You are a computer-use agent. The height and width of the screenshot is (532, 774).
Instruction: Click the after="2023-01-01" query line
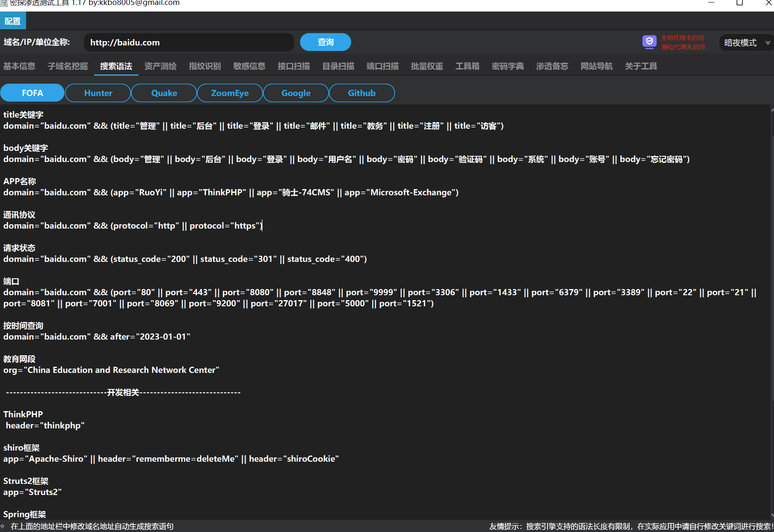click(97, 337)
